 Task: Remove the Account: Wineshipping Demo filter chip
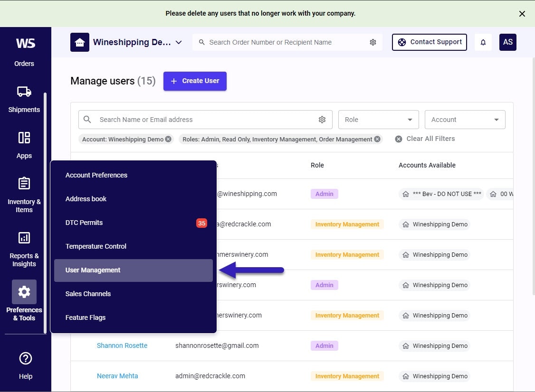coord(168,139)
